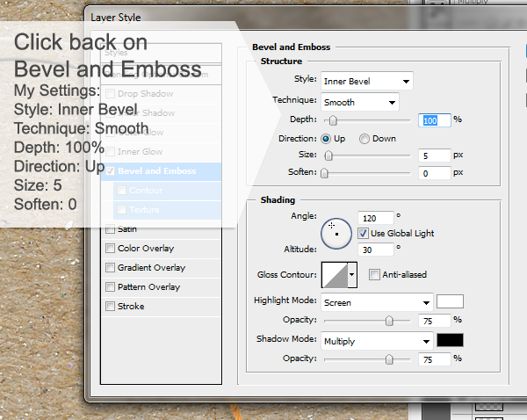Click the Gloss Contour thumbnail preview
Screen dimensions: 527x420
335,275
